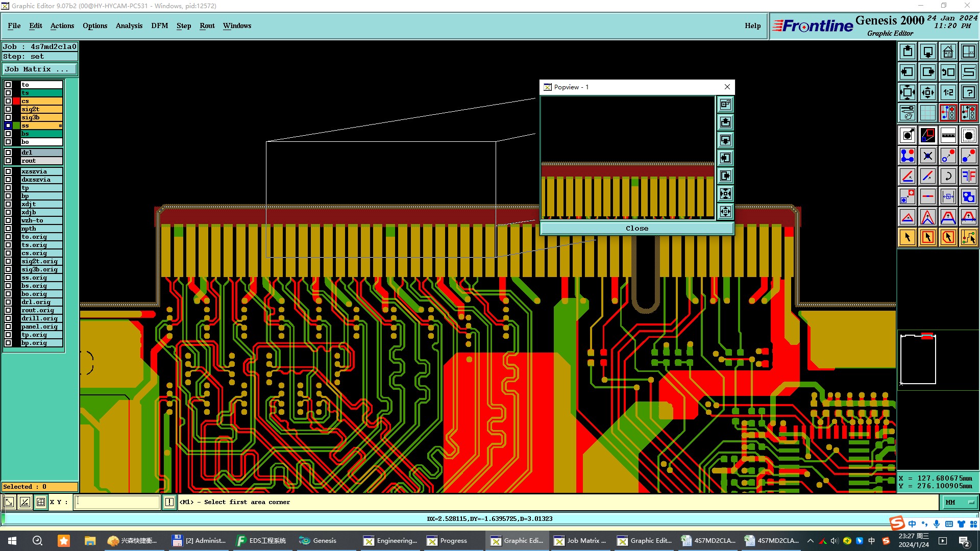Toggle checkbox for sig2t layer
The image size is (980, 551).
tap(8, 109)
